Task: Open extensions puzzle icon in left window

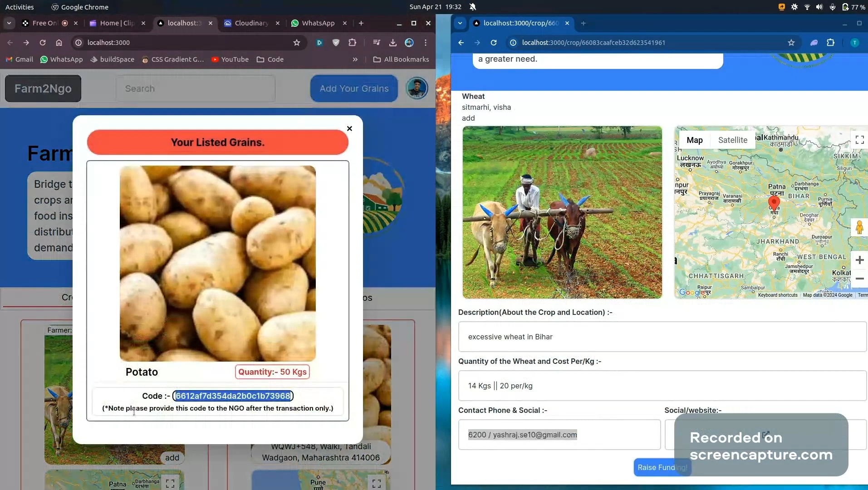Action: [x=353, y=43]
